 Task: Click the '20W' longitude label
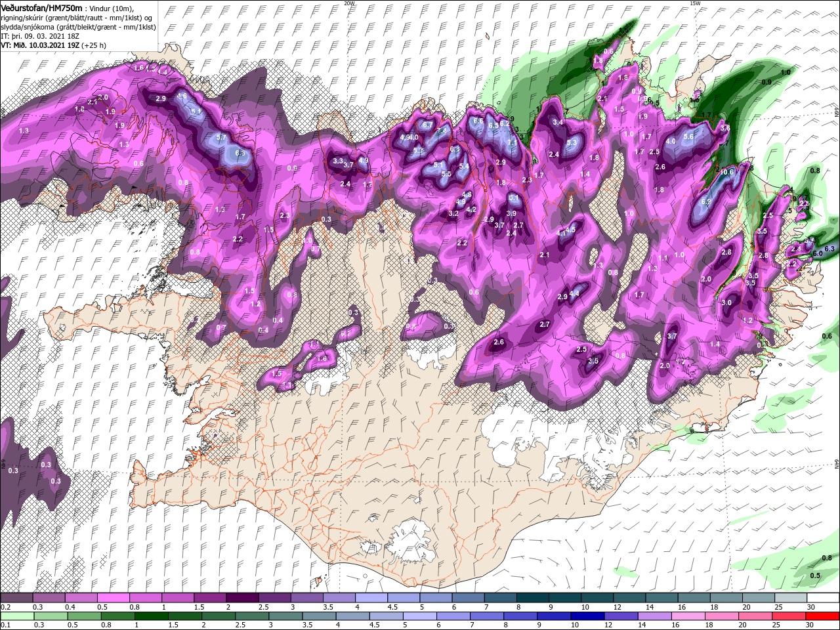(349, 3)
